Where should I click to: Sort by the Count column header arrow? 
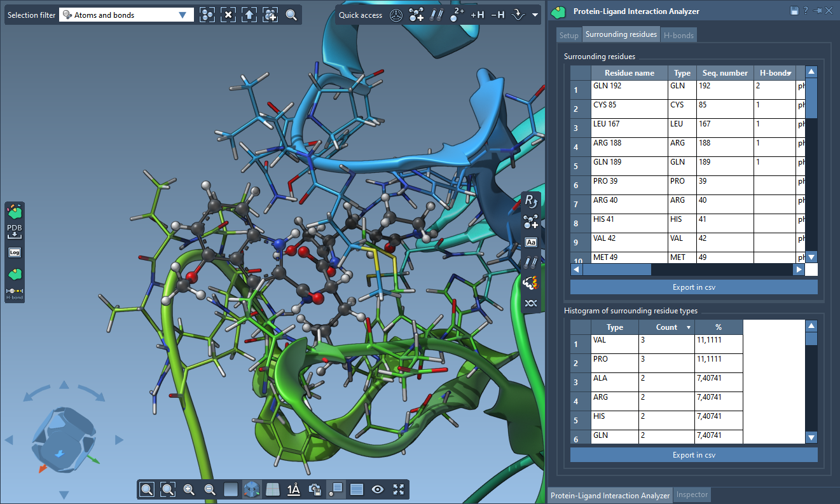tap(688, 327)
